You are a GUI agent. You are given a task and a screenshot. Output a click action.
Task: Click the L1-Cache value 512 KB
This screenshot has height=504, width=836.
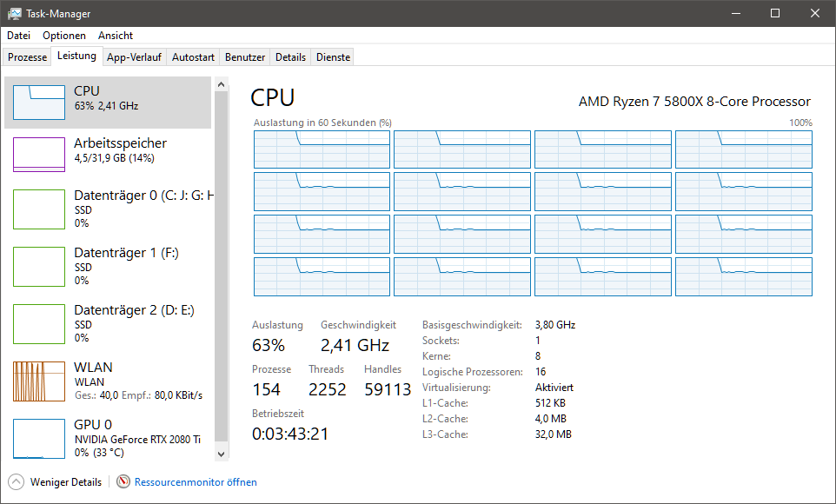point(550,403)
